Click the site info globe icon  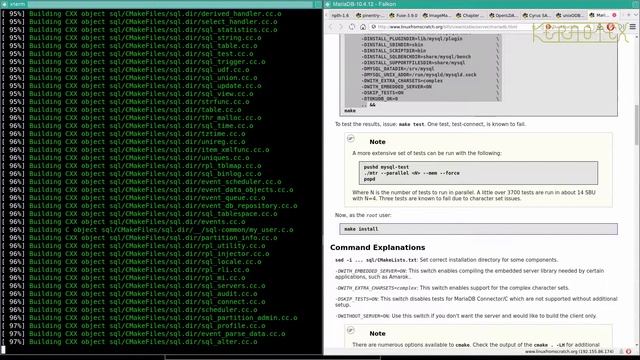tap(373, 27)
